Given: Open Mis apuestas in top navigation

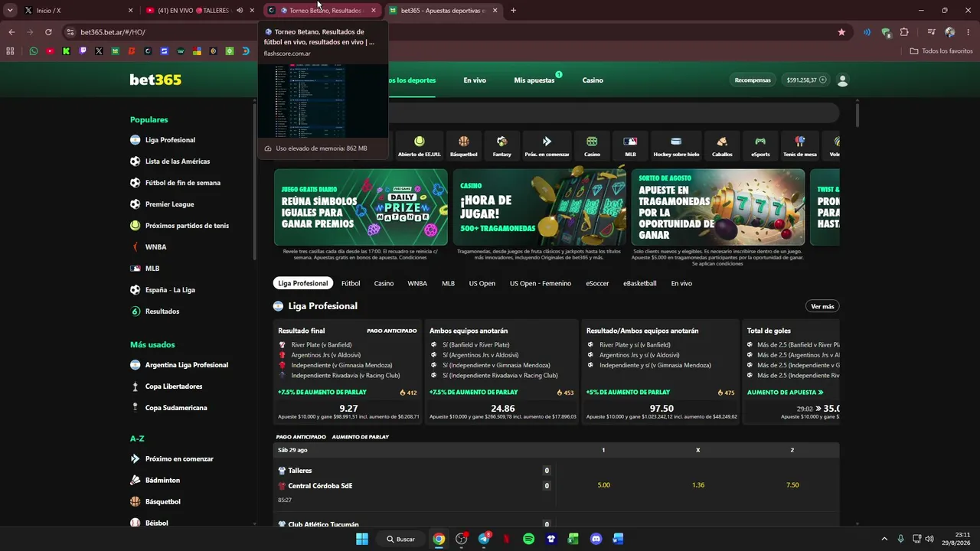Looking at the screenshot, I should click(534, 80).
